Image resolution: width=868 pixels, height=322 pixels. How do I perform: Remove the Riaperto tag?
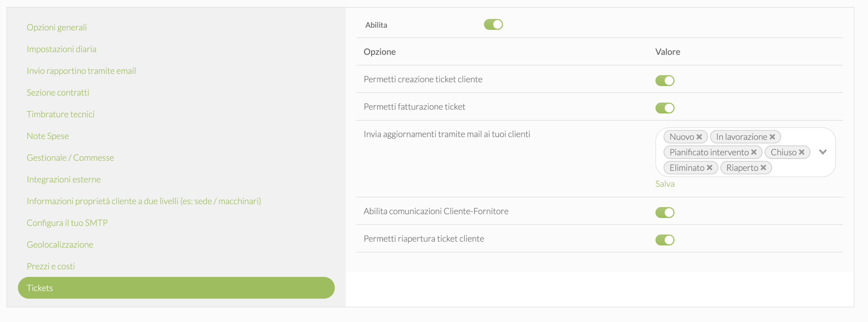[x=763, y=168]
